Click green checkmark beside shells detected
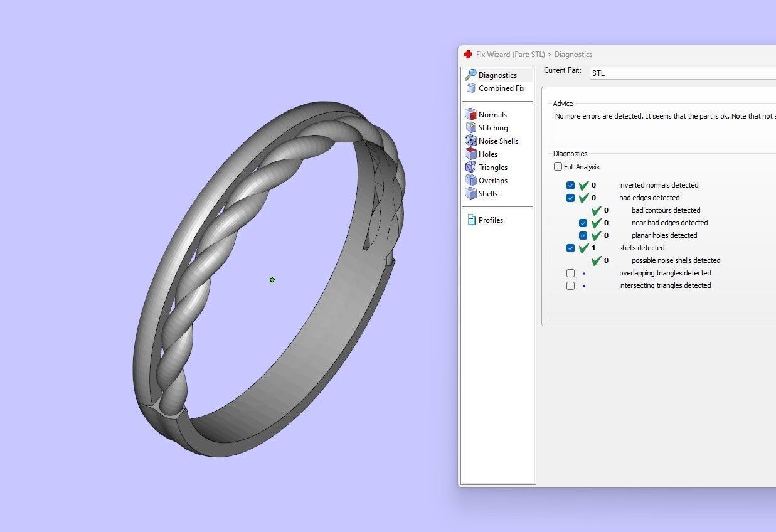 click(x=583, y=248)
